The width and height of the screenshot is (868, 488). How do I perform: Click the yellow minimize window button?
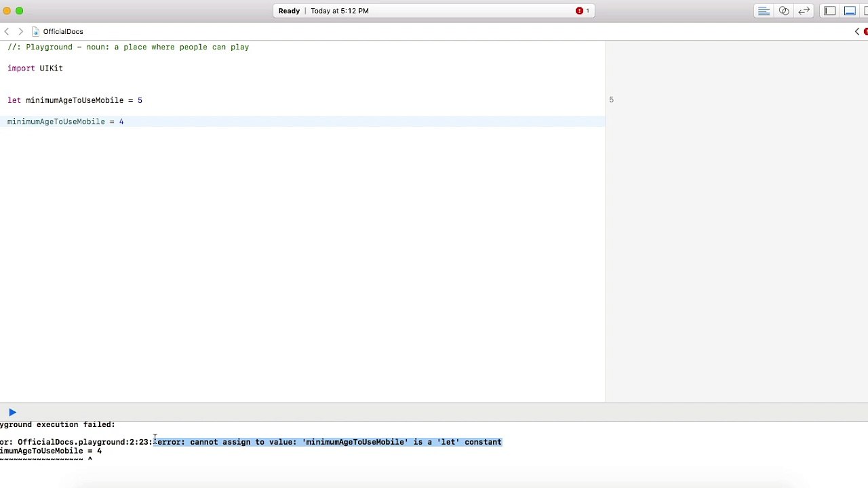point(6,11)
